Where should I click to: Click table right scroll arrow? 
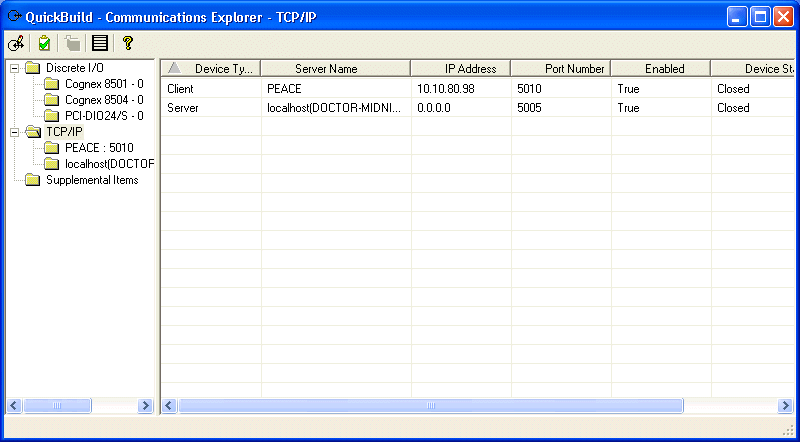[785, 406]
